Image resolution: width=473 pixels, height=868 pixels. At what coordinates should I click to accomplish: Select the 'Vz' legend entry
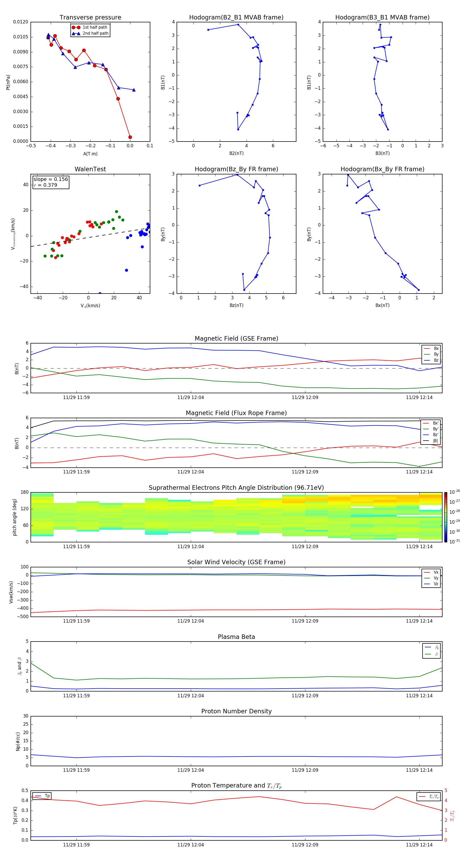(431, 584)
